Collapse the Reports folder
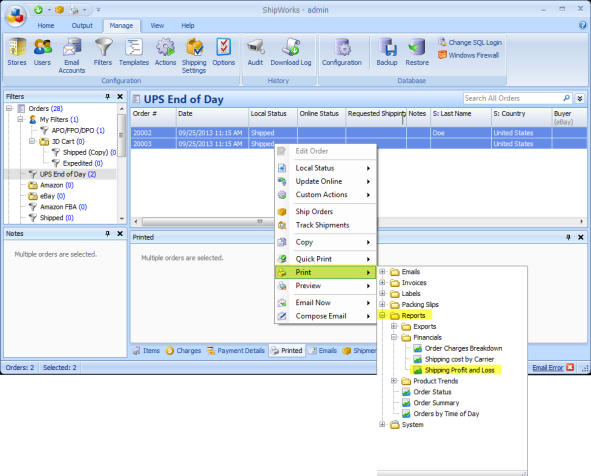591x476 pixels. pyautogui.click(x=382, y=315)
